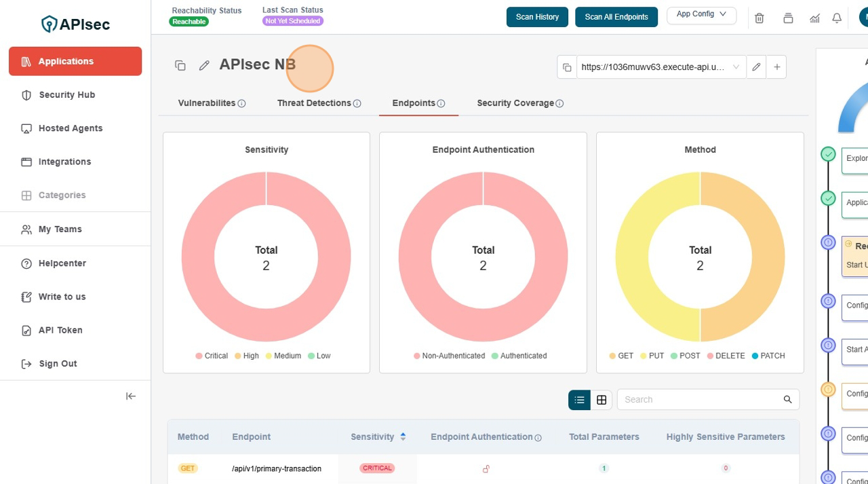Image resolution: width=868 pixels, height=484 pixels.
Task: Click the delete application trash icon
Action: click(759, 18)
